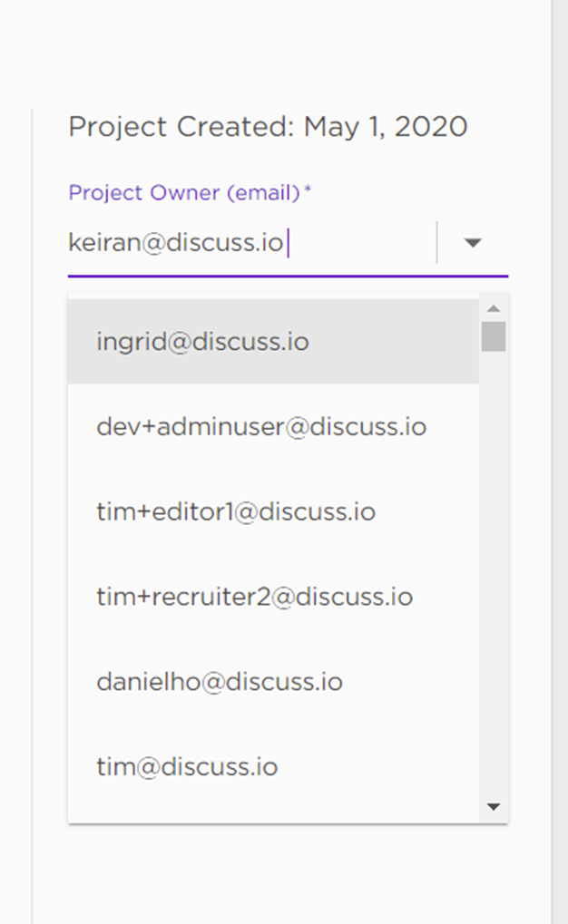Select ingrid@discuss.io from the list
Image resolution: width=568 pixels, height=924 pixels.
273,341
